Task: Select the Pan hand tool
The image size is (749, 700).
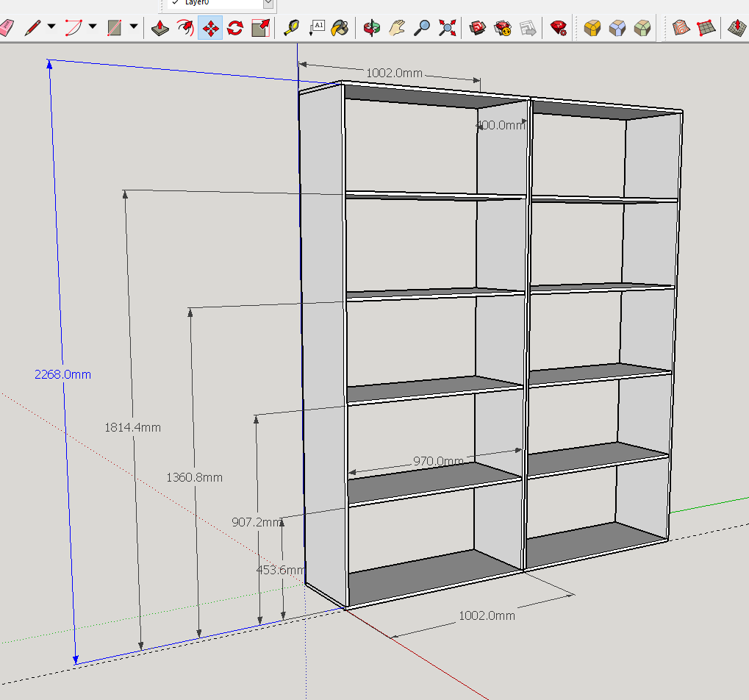Action: pos(397,28)
